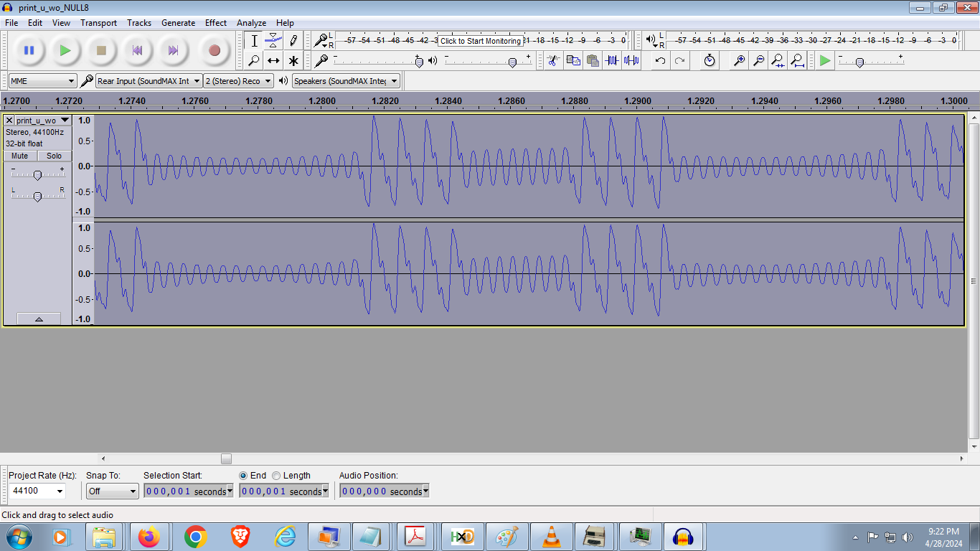Select the Time Shift arrows tool
The width and height of the screenshot is (980, 551).
coord(273,60)
